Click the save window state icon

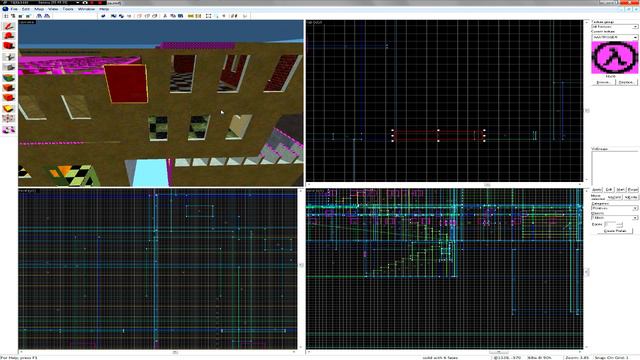point(47,16)
